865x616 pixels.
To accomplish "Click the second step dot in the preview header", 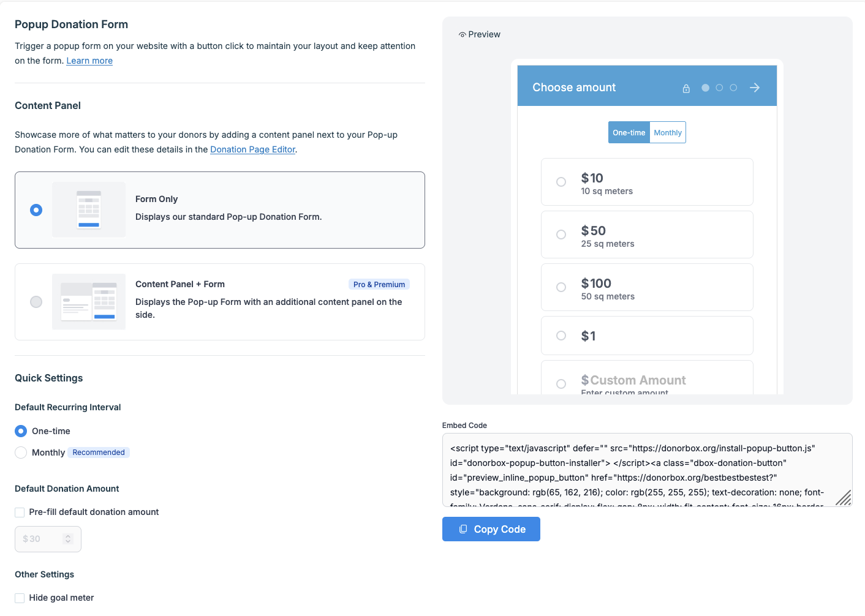I will pyautogui.click(x=719, y=88).
